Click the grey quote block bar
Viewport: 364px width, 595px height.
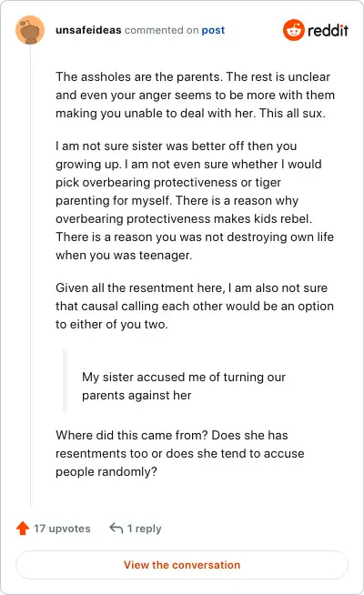(65, 380)
